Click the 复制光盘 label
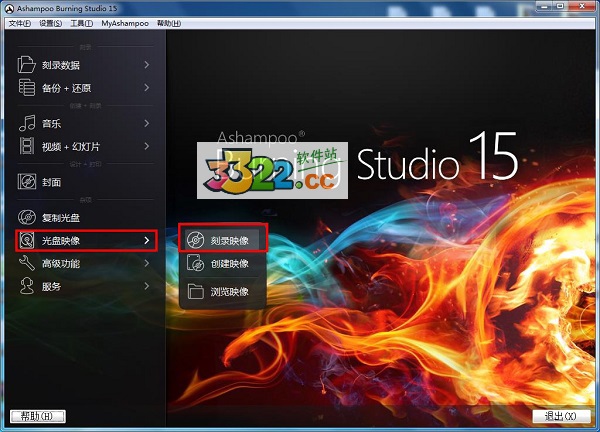 coord(61,218)
